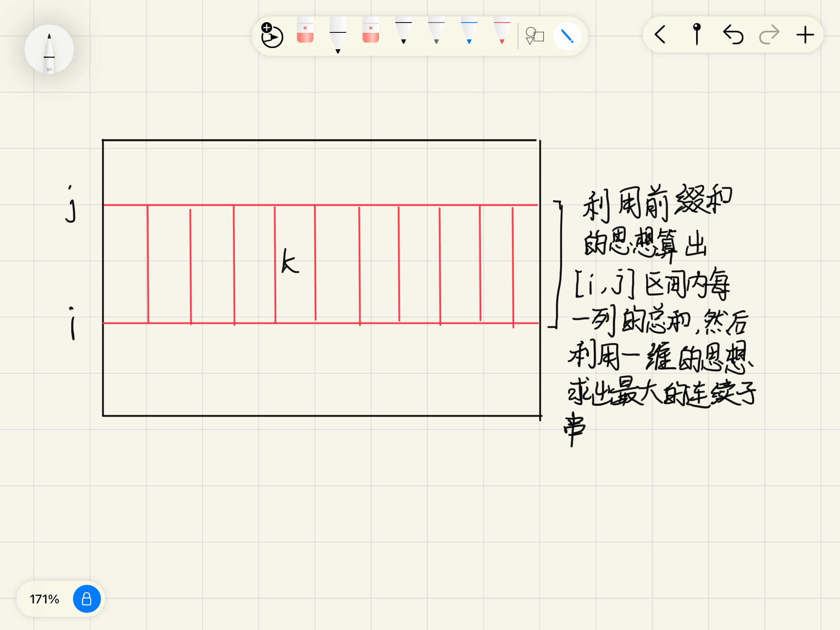Undo the last stroke

(x=733, y=35)
